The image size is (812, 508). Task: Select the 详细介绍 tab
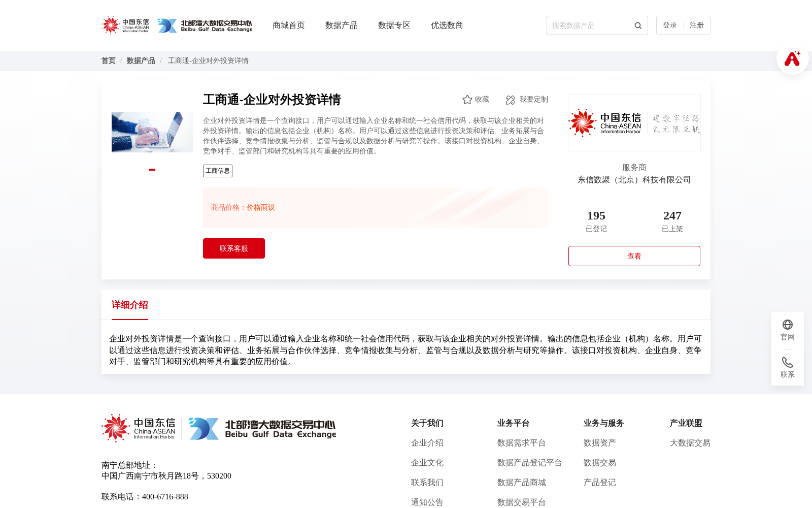(130, 305)
